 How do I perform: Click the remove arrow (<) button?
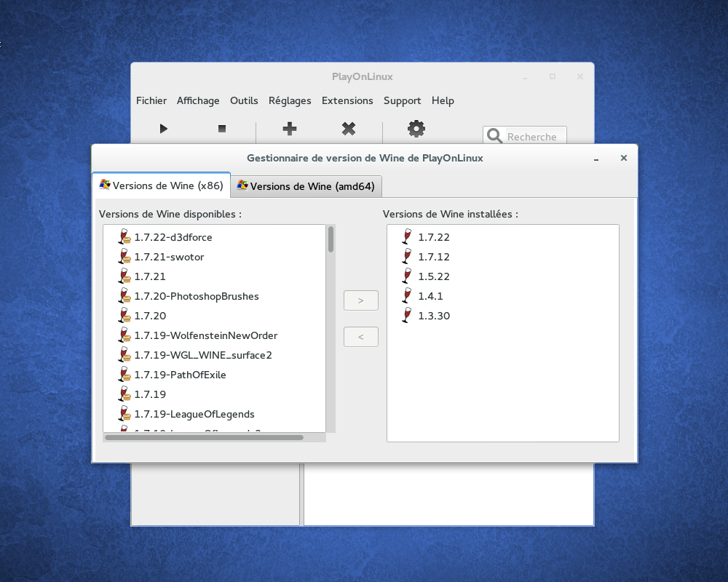361,337
